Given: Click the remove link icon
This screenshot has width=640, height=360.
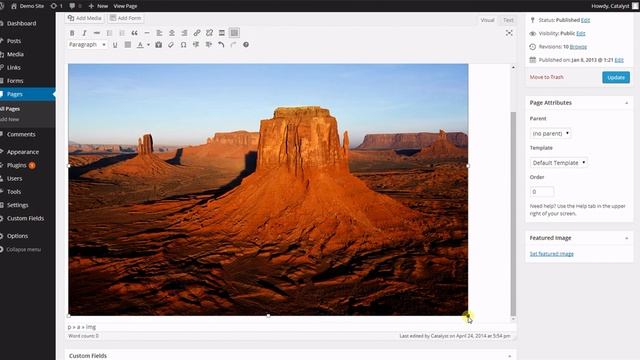Looking at the screenshot, I should pos(209,33).
